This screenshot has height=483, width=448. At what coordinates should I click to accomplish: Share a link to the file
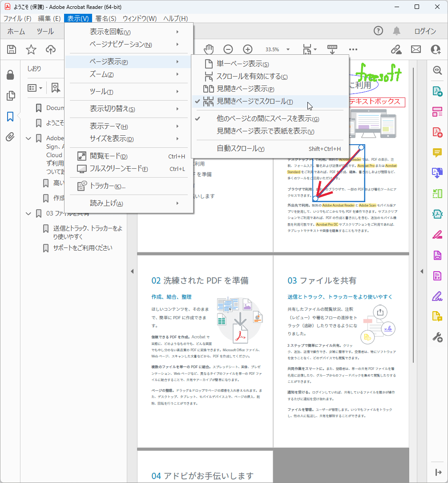(x=396, y=49)
